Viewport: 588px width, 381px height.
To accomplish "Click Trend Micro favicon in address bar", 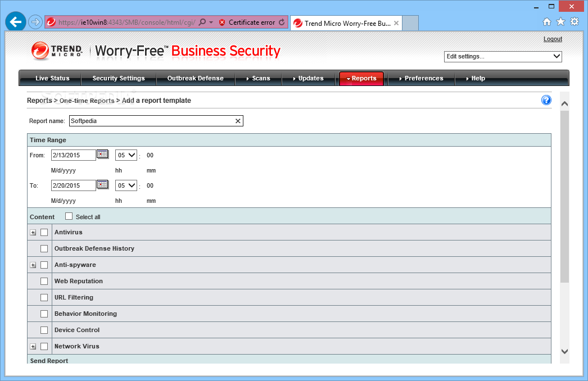I will 51,22.
